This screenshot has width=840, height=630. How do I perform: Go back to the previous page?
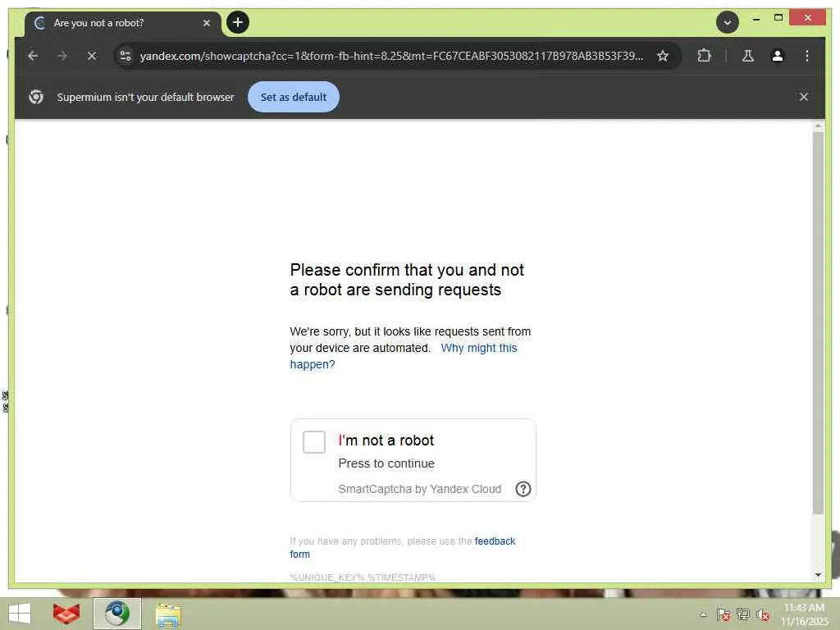[x=33, y=56]
